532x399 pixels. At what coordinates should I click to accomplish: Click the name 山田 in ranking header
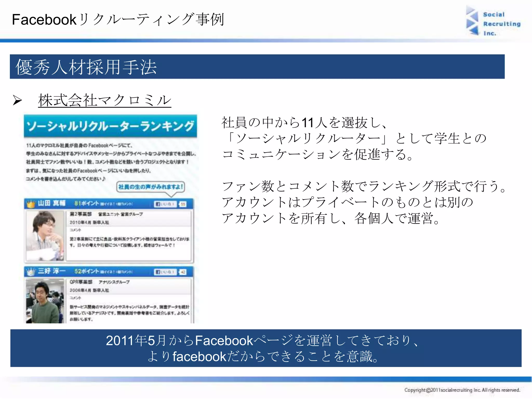point(51,203)
